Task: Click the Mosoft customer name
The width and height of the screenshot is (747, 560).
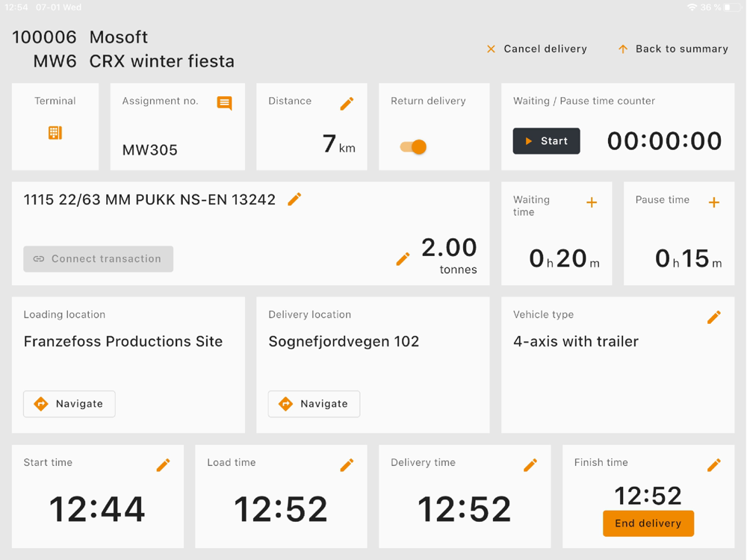Action: coord(119,37)
